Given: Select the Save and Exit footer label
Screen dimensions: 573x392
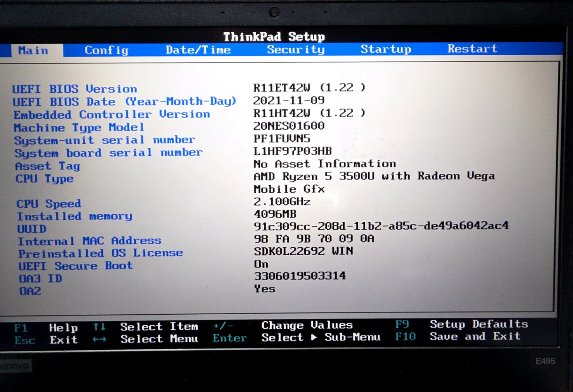Looking at the screenshot, I should [x=475, y=336].
